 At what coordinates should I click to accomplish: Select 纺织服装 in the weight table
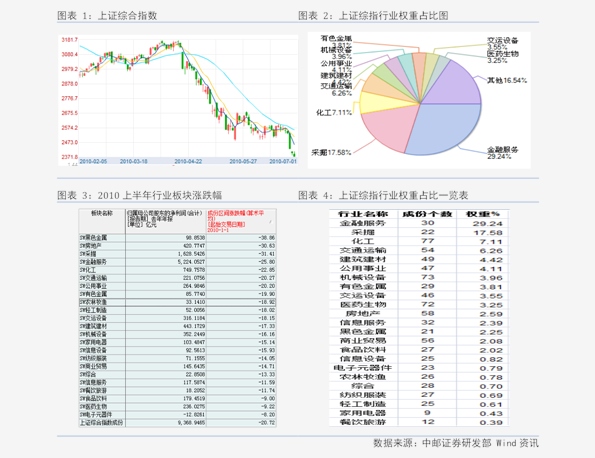point(363,395)
